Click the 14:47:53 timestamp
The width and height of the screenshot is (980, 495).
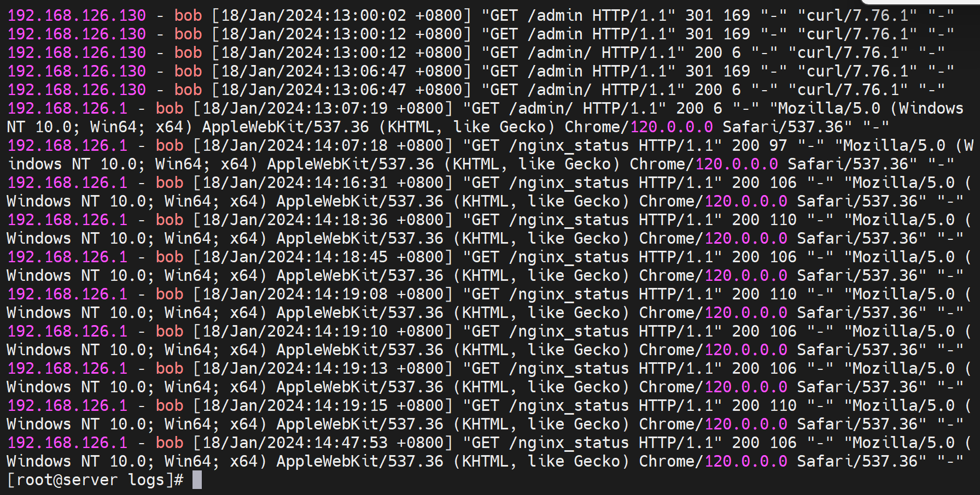[x=351, y=443]
